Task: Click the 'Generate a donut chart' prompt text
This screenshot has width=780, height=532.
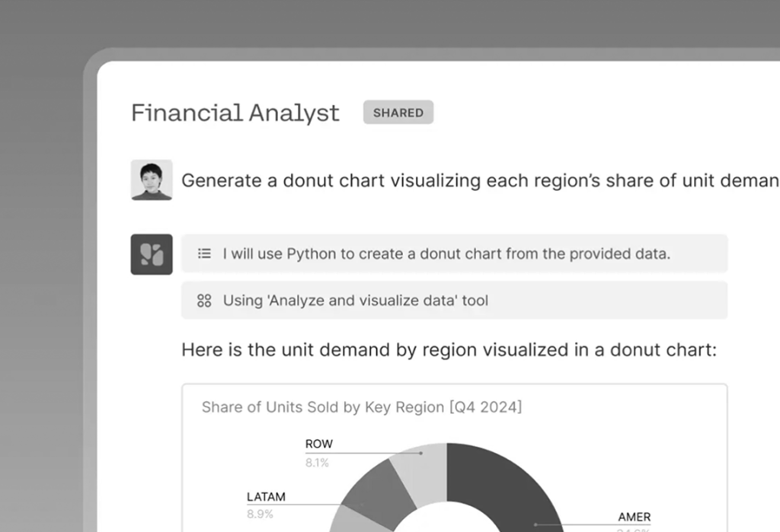Action: click(x=480, y=180)
